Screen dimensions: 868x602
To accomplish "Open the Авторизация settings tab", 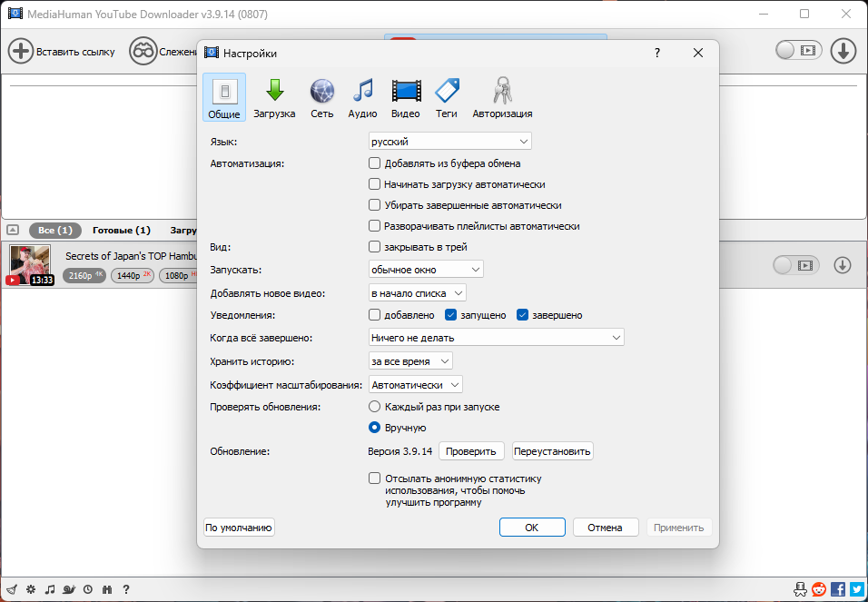I will point(503,97).
